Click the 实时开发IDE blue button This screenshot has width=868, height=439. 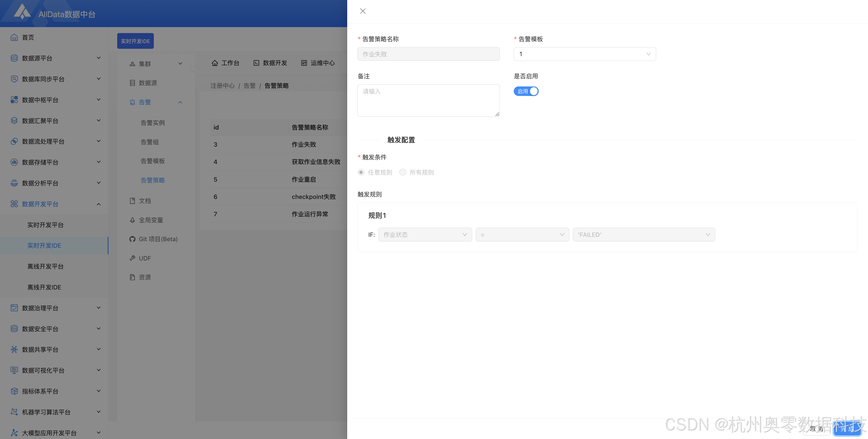point(135,41)
